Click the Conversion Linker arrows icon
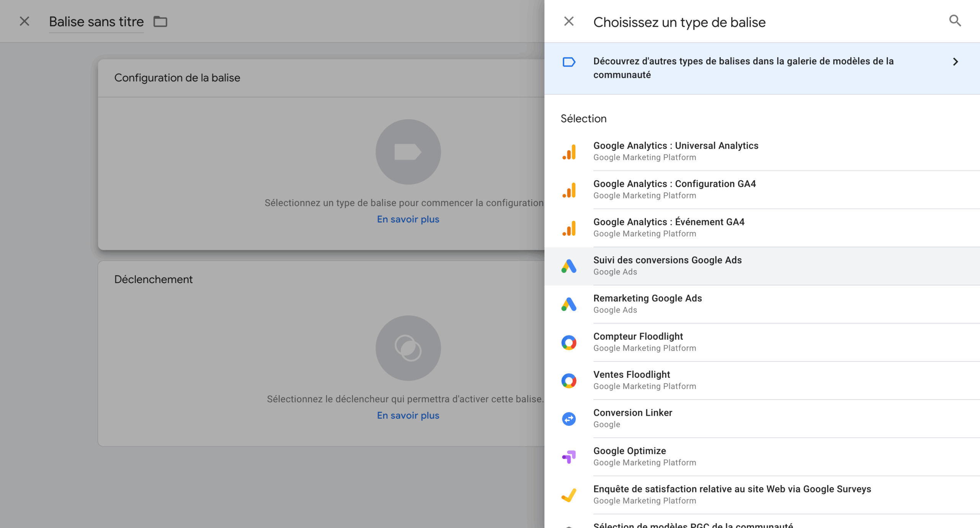The width and height of the screenshot is (980, 528). coord(569,419)
